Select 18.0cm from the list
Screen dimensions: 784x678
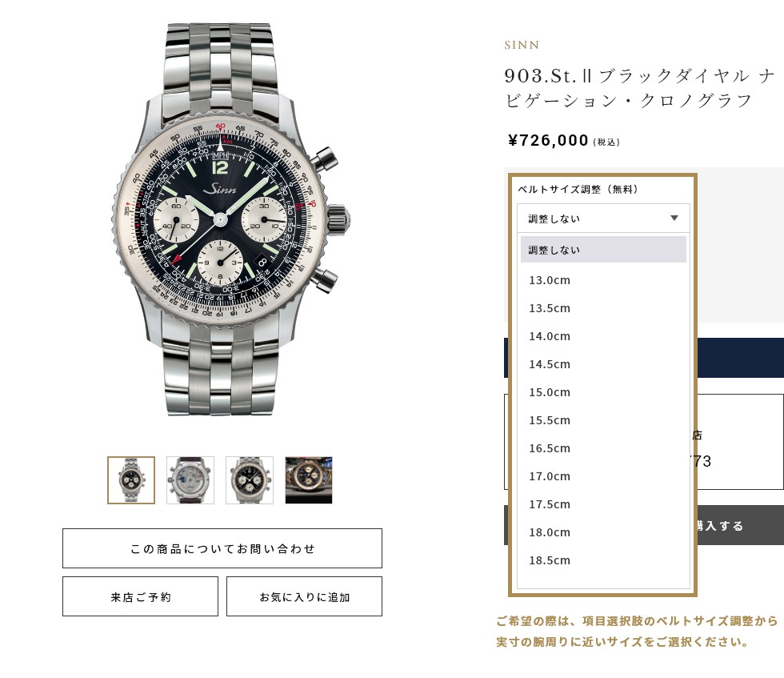coord(603,532)
